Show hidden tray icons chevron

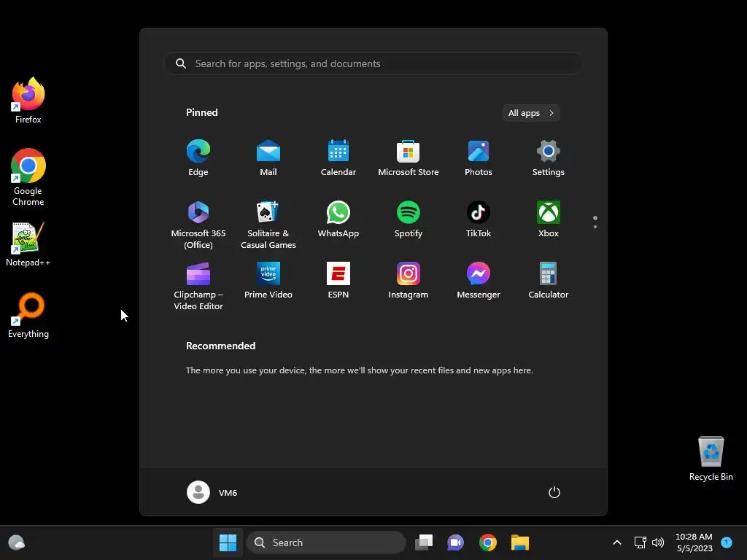(x=617, y=542)
